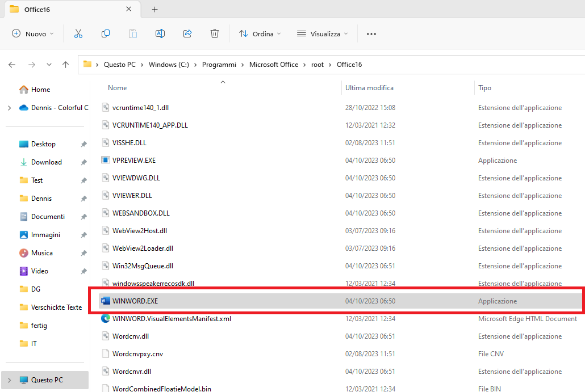Click the DLL icon of VVIEWER.DLL

pos(106,195)
